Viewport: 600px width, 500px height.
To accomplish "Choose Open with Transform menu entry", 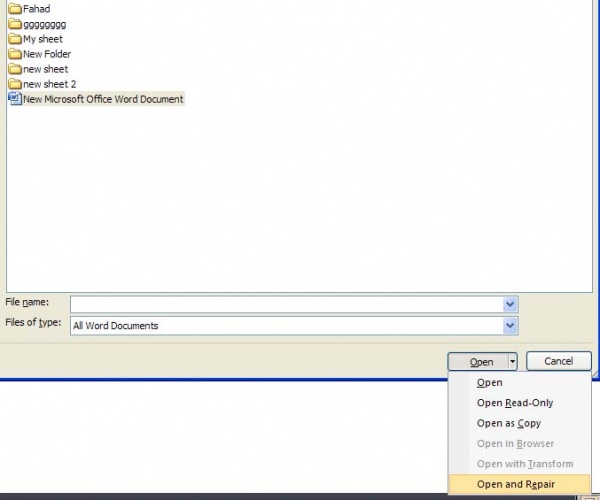I will [x=520, y=464].
